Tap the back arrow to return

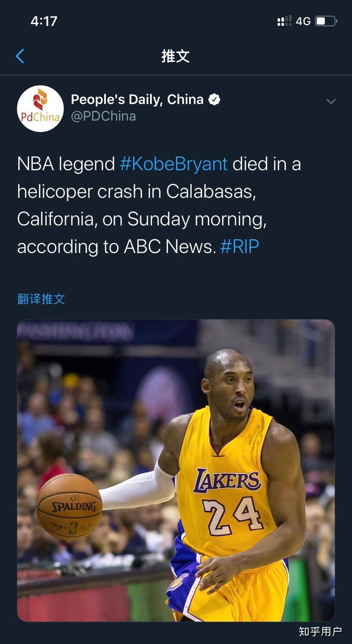[20, 56]
